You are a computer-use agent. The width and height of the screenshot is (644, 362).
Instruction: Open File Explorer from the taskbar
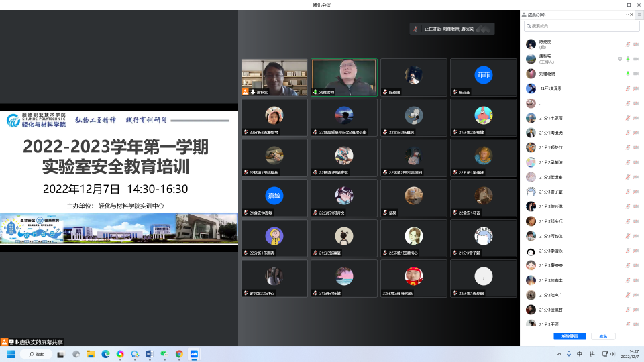tap(91, 354)
